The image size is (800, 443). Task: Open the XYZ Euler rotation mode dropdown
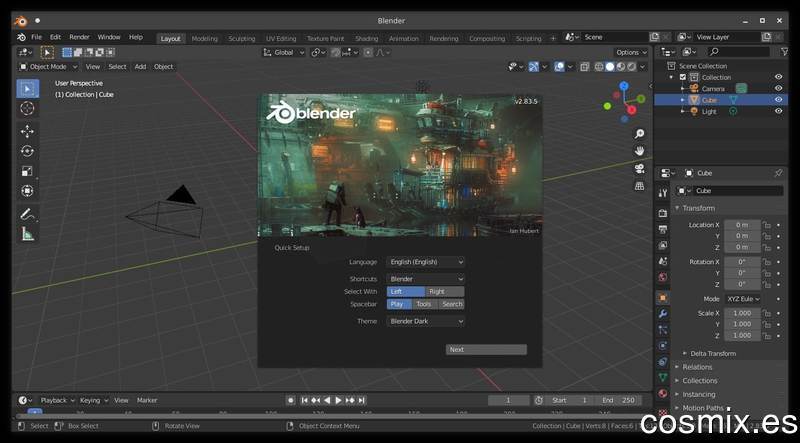tap(743, 299)
